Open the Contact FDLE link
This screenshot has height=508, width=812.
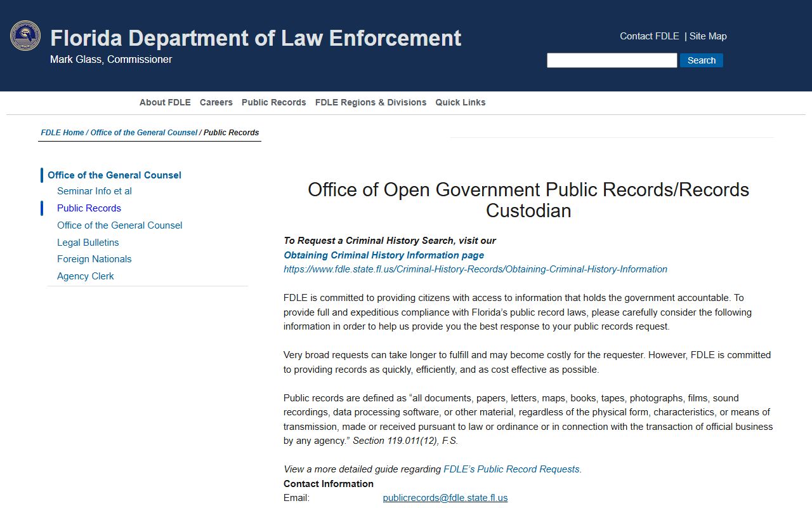[649, 36]
